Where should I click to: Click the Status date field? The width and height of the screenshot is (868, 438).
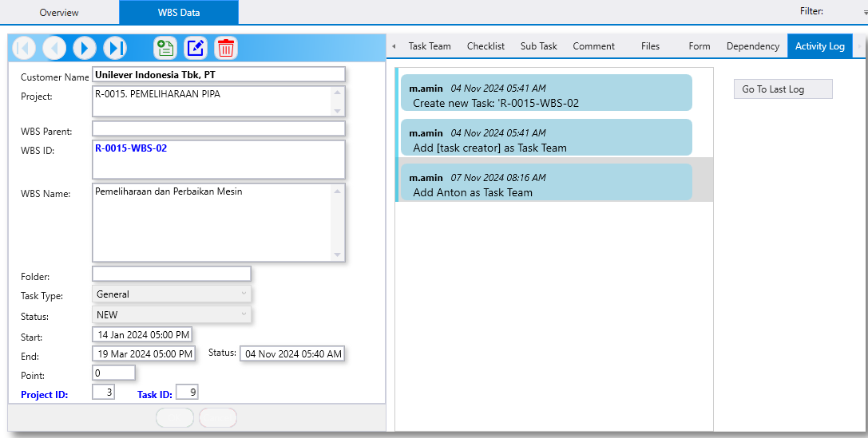coord(292,353)
